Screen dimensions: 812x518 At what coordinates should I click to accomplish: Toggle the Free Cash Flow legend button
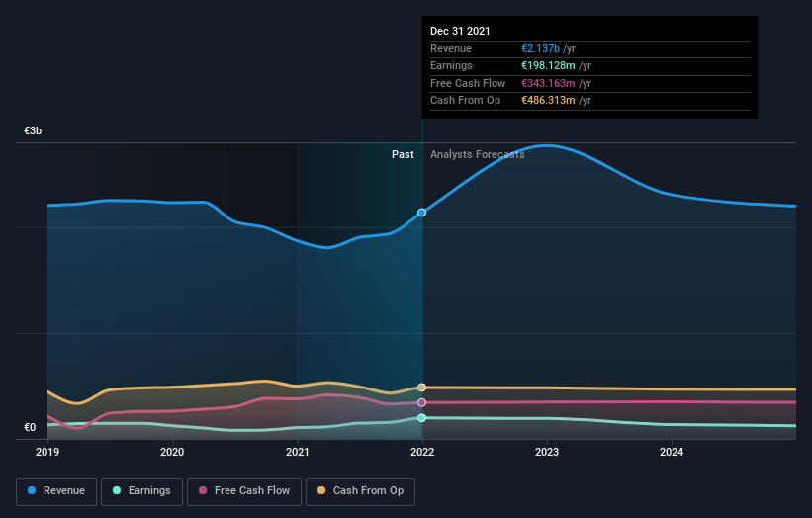(x=244, y=491)
